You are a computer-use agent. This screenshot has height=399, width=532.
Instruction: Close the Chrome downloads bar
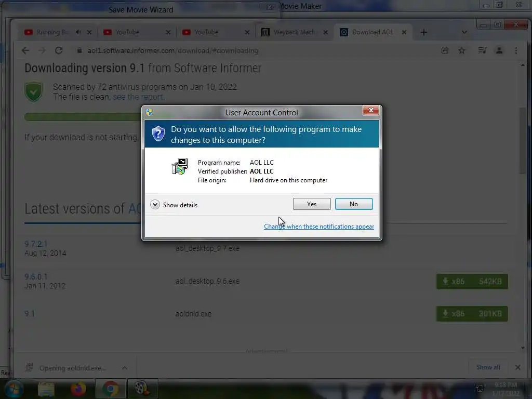[518, 367]
